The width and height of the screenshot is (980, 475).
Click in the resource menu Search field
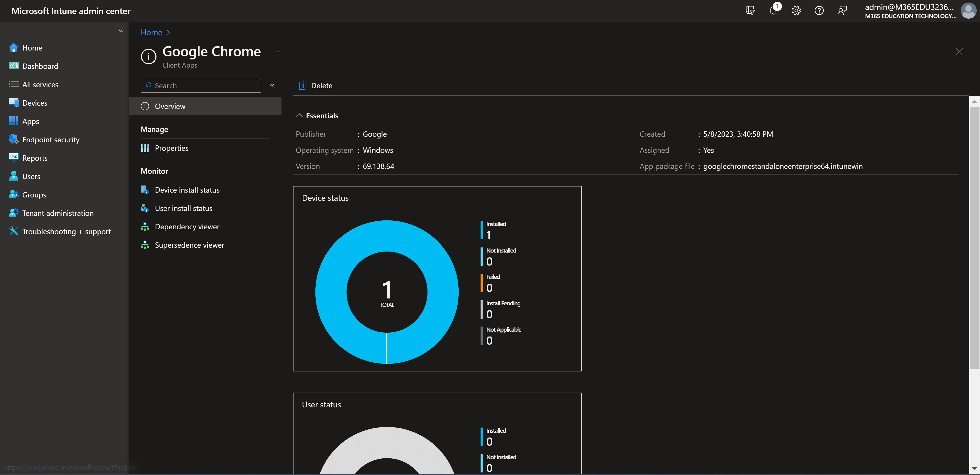201,85
